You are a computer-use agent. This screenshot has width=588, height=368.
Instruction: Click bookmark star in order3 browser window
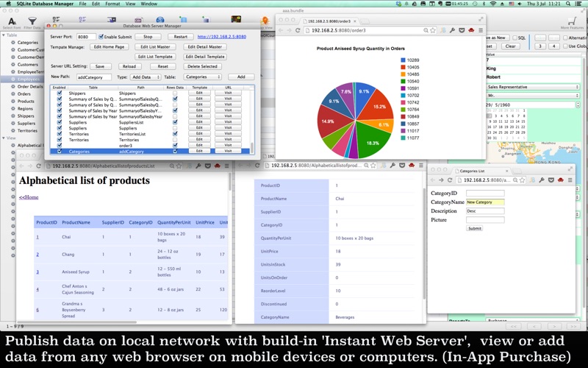tap(433, 30)
